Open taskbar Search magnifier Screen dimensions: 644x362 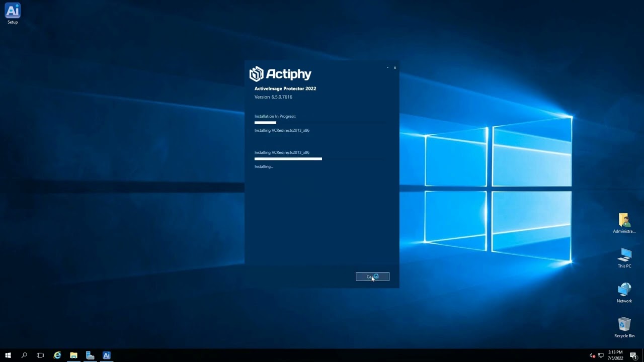tap(24, 355)
